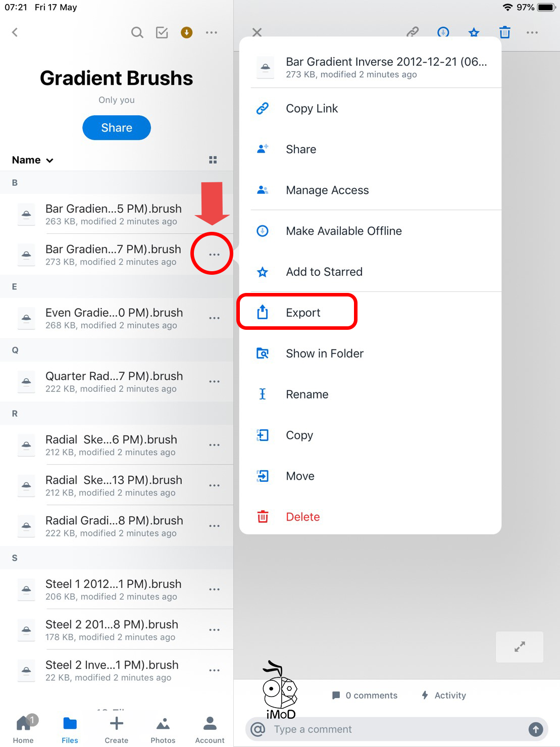Open the Account tab
Image resolution: width=560 pixels, height=747 pixels.
pyautogui.click(x=210, y=729)
